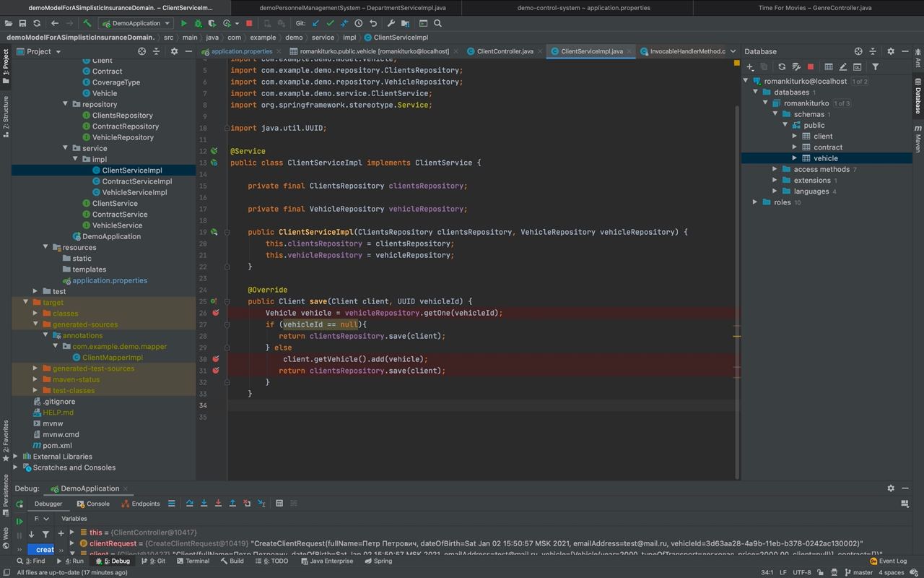Refresh the Database panel
This screenshot has width=924, height=578.
pyautogui.click(x=782, y=66)
